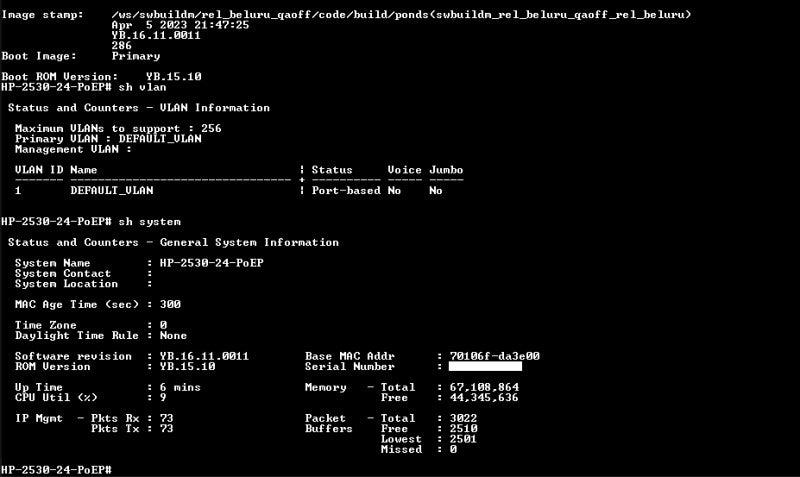Click Packet Buffers Free value '2510'
This screenshot has width=800, height=477.
point(463,429)
